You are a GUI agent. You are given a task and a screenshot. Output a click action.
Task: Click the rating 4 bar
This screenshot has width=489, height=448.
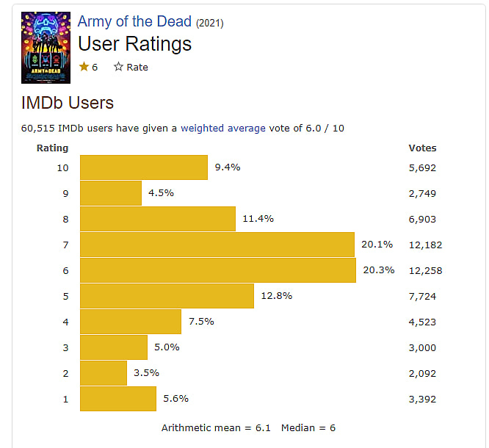point(131,322)
